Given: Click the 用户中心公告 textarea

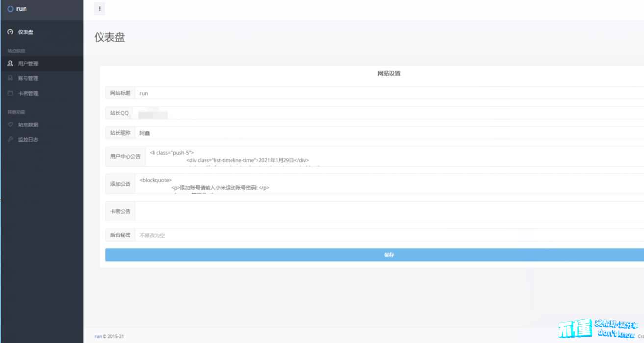Looking at the screenshot, I should pos(392,156).
